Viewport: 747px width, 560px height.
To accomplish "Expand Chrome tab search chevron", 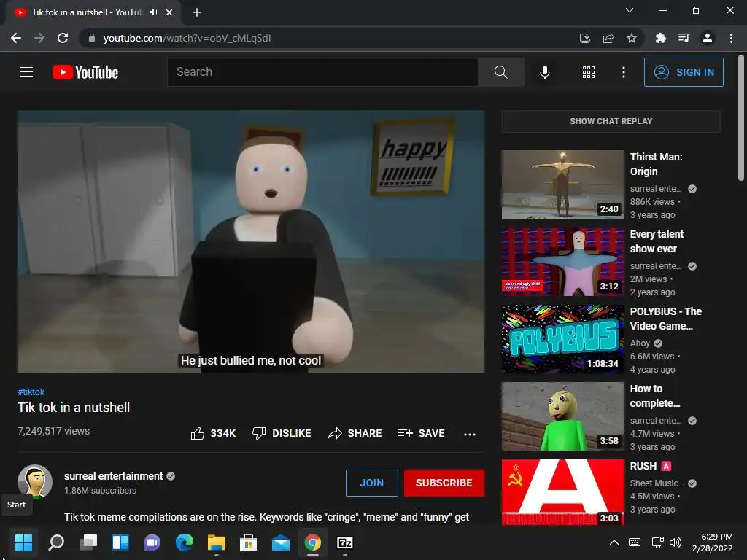I will tap(630, 10).
